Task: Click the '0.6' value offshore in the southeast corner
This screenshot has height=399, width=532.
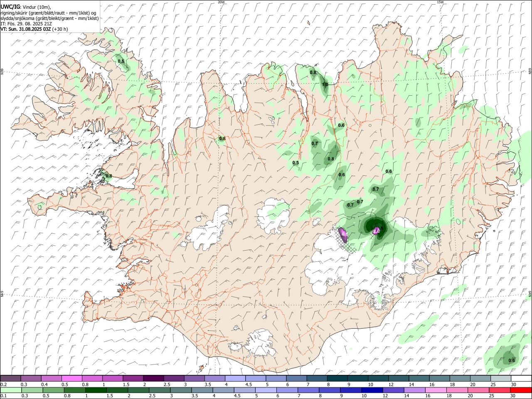Action: (x=512, y=360)
